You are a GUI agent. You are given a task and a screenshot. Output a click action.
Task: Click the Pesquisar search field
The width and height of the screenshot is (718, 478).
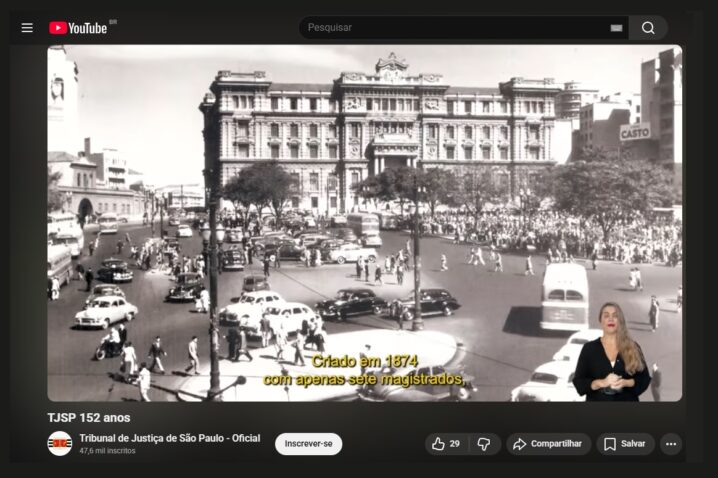click(450, 28)
